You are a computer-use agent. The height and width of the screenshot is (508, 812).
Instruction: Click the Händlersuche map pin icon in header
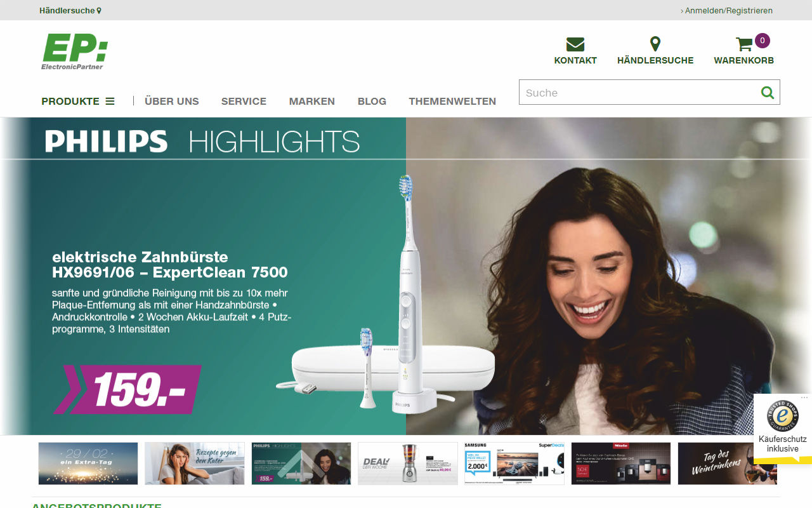click(655, 44)
